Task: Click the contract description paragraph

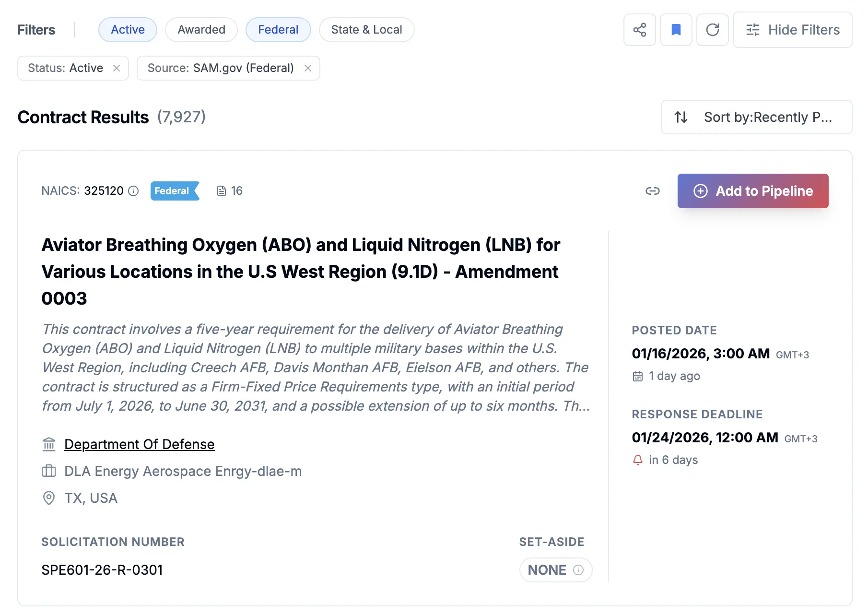Action: point(316,367)
